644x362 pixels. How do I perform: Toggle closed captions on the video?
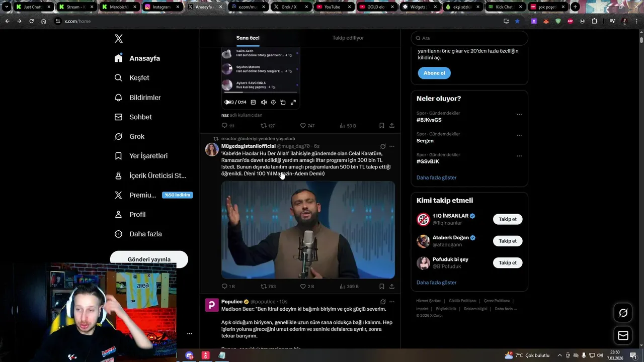[x=253, y=102]
